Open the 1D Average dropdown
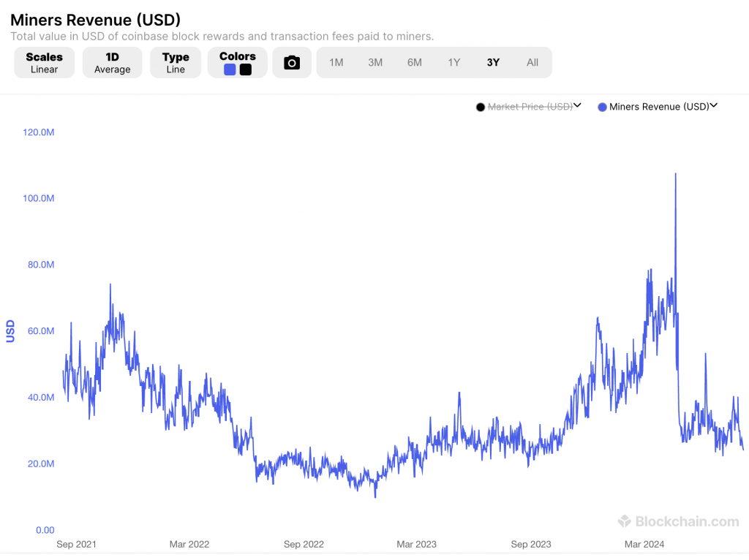The width and height of the screenshot is (749, 560). pyautogui.click(x=112, y=63)
